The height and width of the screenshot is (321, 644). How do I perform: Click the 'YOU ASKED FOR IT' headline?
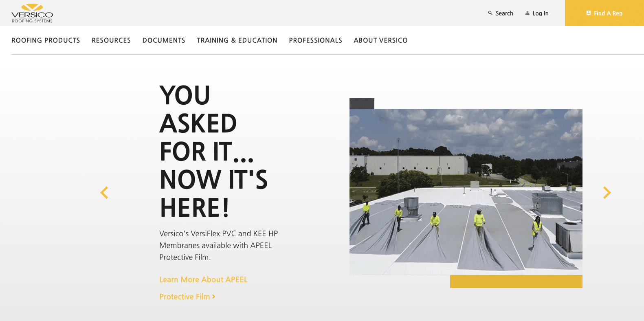pos(213,151)
